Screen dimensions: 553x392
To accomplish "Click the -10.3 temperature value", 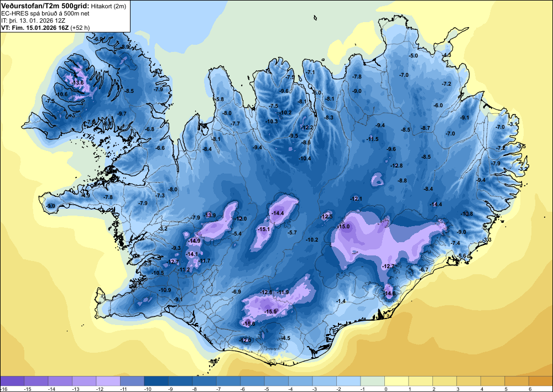I will tap(272, 121).
